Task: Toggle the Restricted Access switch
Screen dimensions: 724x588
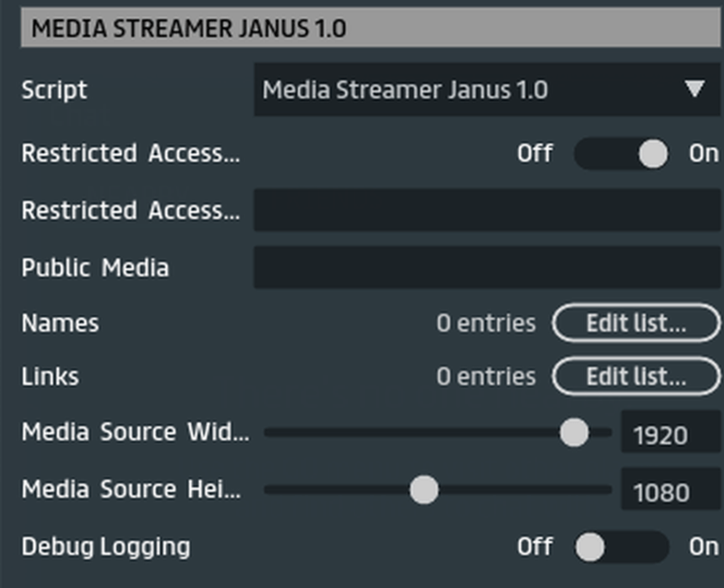Action: pyautogui.click(x=622, y=154)
